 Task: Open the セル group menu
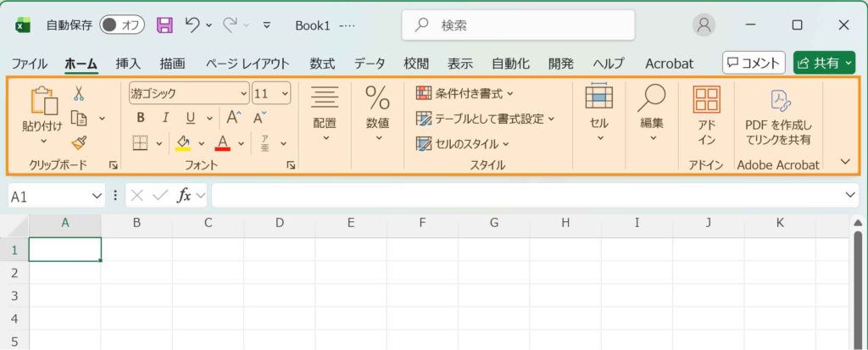click(599, 113)
